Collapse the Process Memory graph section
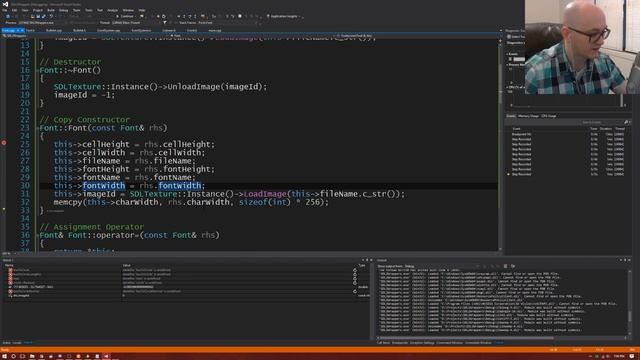640x360 pixels. coord(507,64)
